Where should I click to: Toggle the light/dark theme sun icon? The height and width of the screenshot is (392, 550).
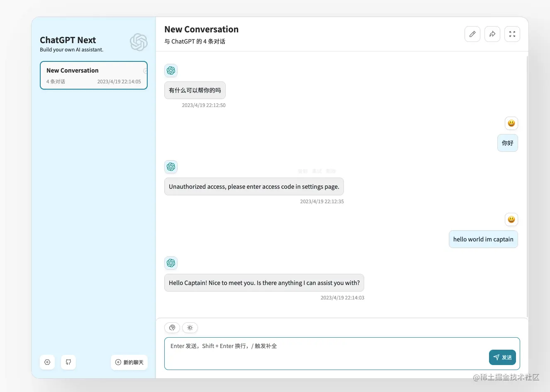[x=190, y=328]
